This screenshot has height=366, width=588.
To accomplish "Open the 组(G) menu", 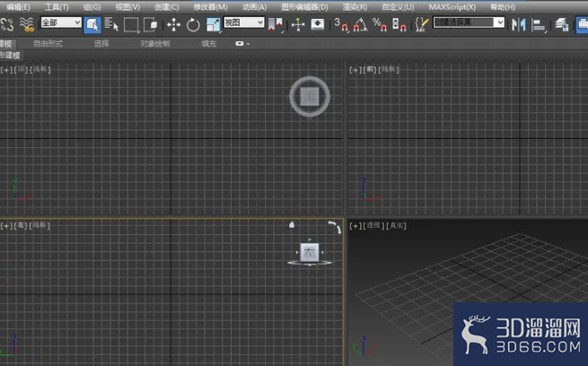I will click(x=92, y=7).
